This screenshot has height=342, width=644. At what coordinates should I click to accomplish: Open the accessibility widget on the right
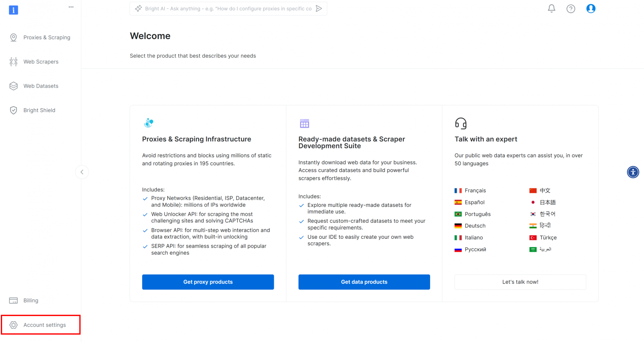pyautogui.click(x=633, y=172)
